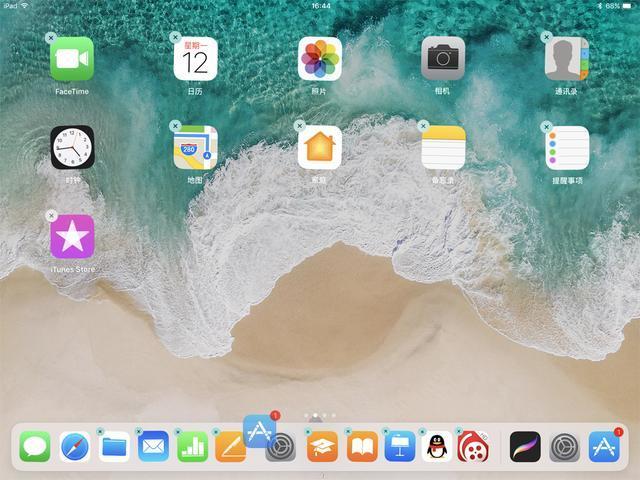640x480 pixels.
Task: Open the Camera app
Action: [x=443, y=59]
